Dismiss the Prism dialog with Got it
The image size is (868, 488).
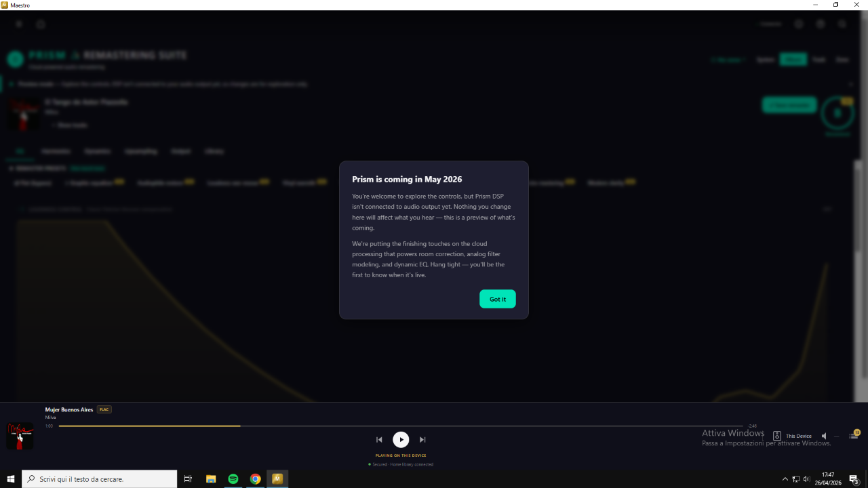coord(498,299)
